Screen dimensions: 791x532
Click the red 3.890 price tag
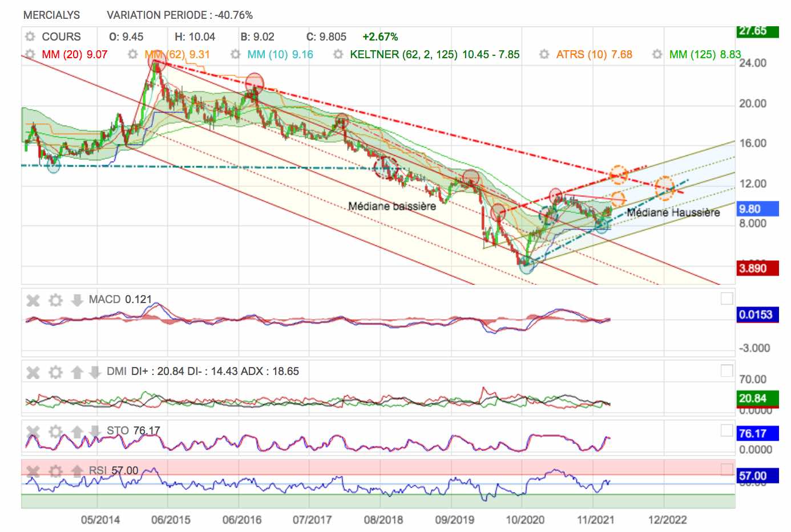pyautogui.click(x=757, y=268)
